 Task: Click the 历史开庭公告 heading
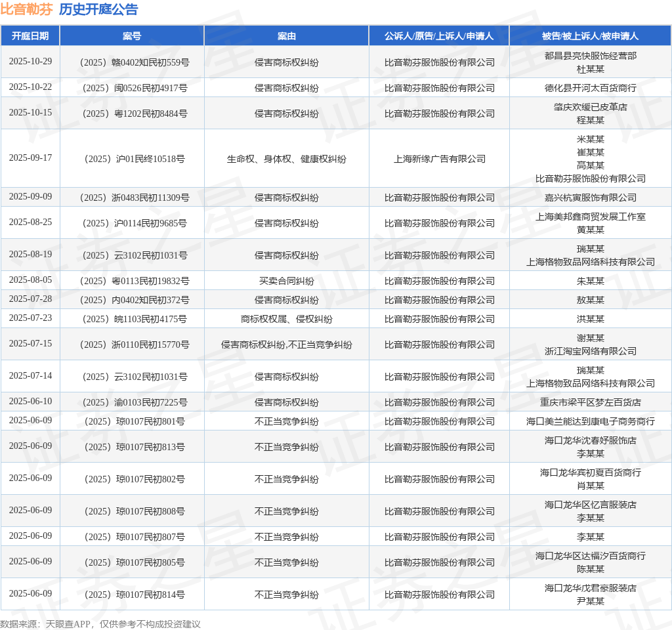coord(98,9)
